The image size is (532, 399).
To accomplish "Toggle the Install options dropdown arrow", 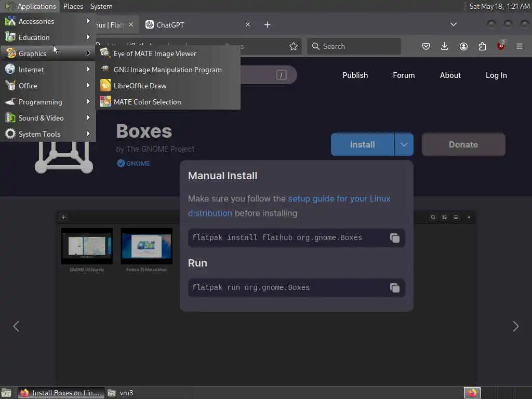I will 404,144.
